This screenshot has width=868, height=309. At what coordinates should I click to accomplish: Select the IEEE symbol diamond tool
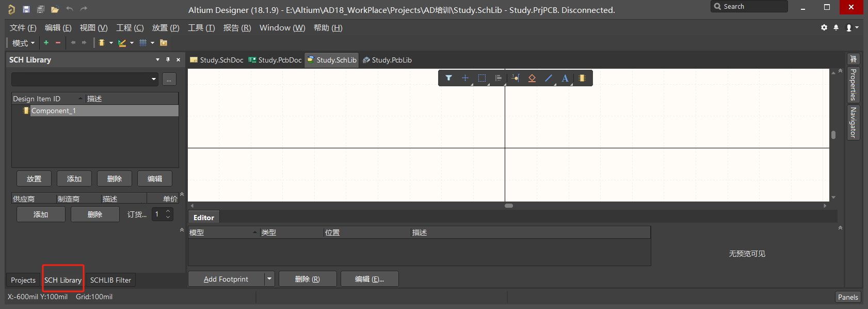pos(532,78)
